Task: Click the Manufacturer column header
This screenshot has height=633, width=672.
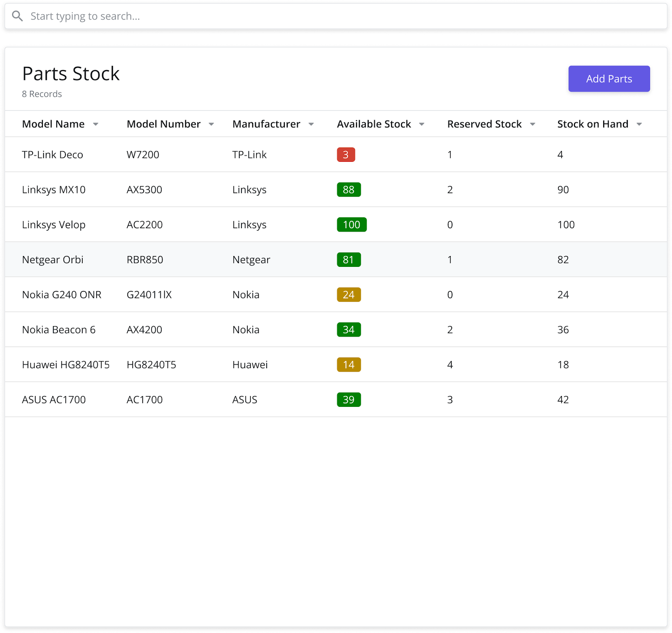Action: click(x=266, y=124)
